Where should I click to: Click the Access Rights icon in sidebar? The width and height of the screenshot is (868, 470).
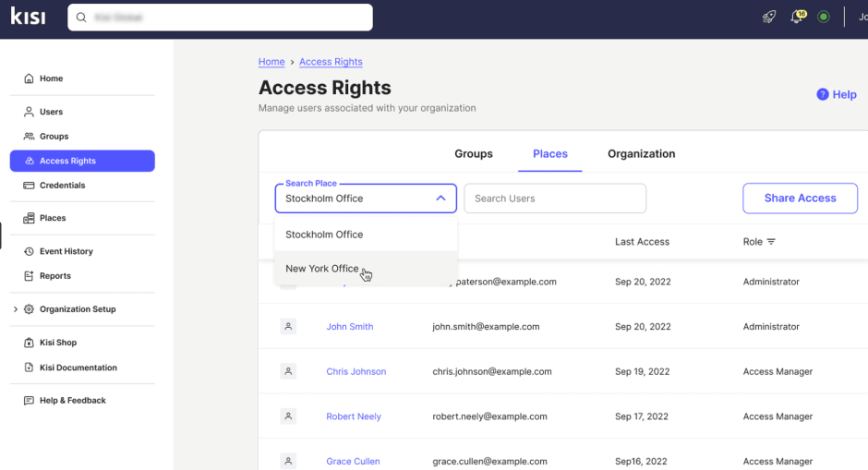tap(30, 161)
